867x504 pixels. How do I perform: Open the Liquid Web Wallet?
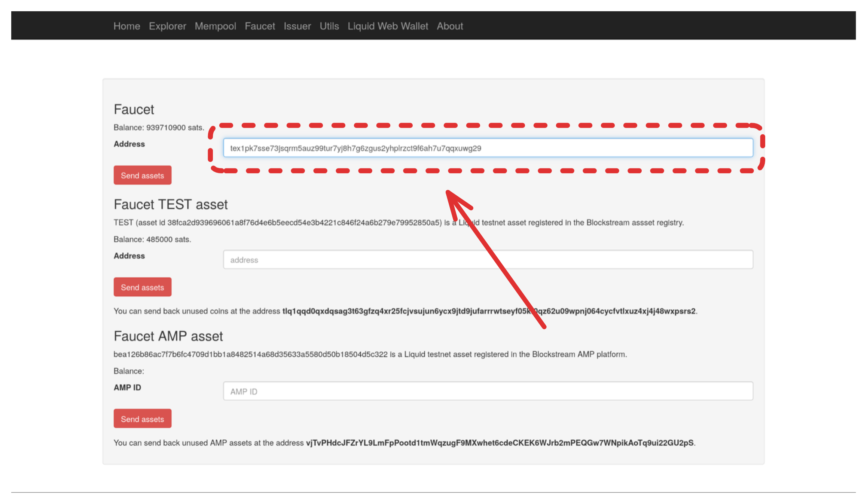[388, 26]
